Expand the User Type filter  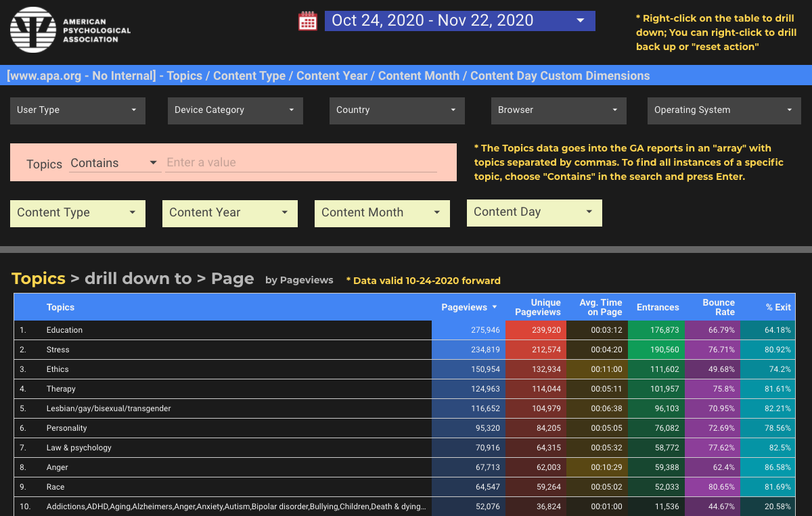tap(77, 110)
